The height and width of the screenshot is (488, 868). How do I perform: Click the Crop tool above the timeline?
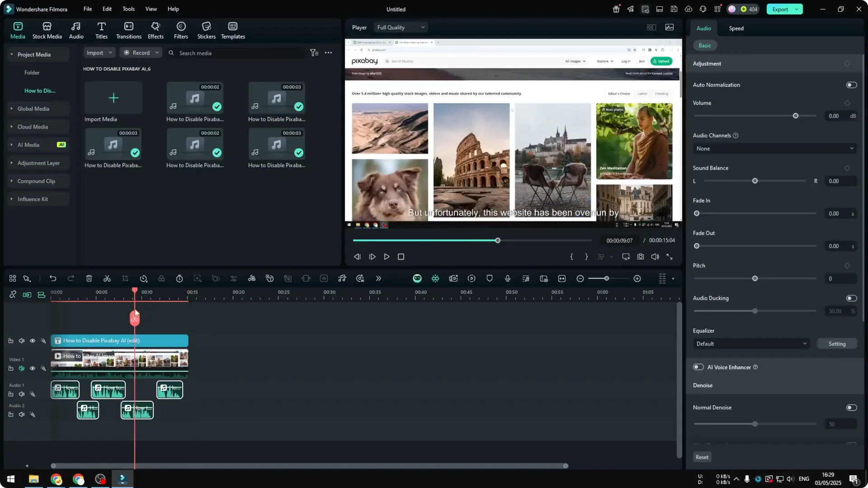[125, 278]
